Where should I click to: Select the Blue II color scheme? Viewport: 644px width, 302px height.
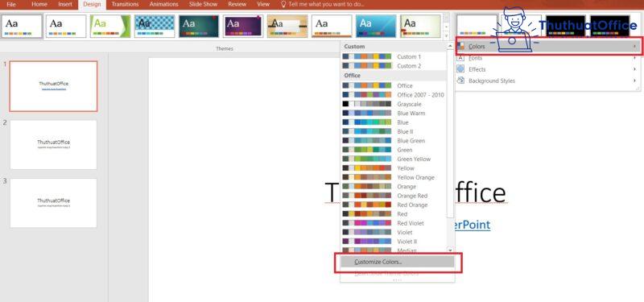[x=394, y=131]
